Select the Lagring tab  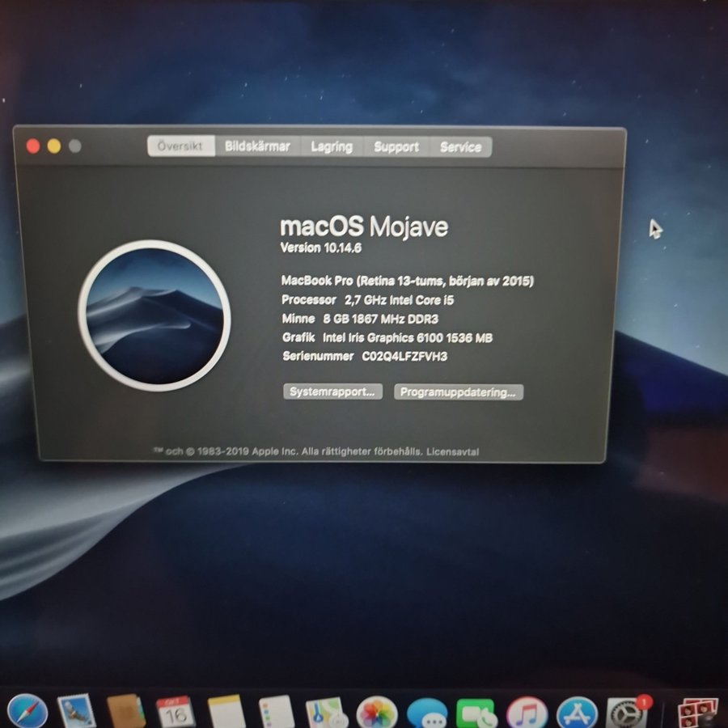pyautogui.click(x=332, y=147)
